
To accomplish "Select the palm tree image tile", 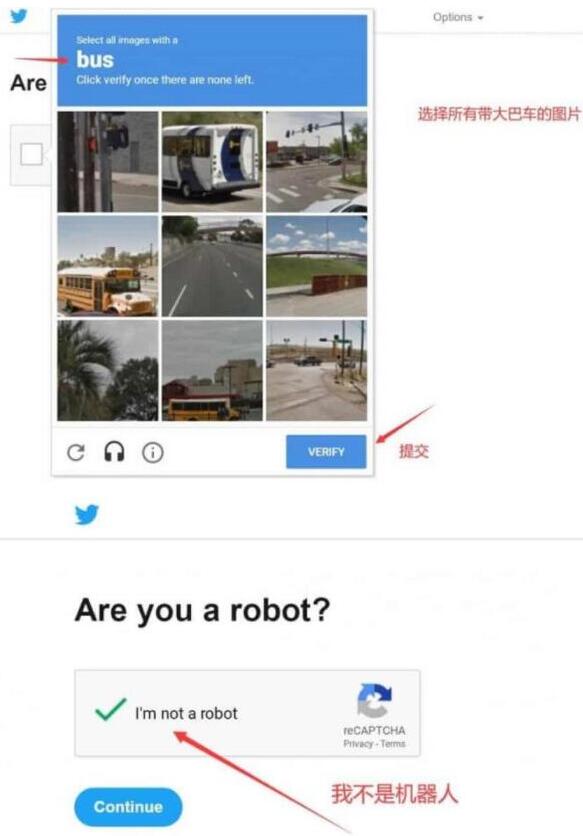I will click(108, 371).
